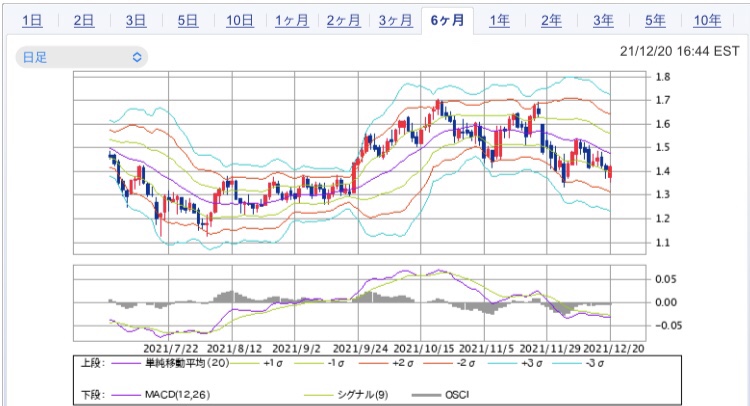Switch to the 10年 range tab
The image size is (750, 406).
click(707, 20)
